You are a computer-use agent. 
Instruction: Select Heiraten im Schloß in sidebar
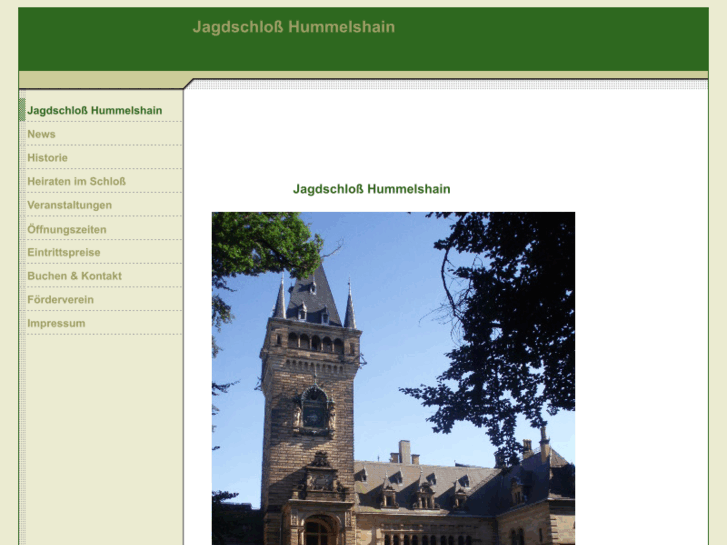point(77,181)
